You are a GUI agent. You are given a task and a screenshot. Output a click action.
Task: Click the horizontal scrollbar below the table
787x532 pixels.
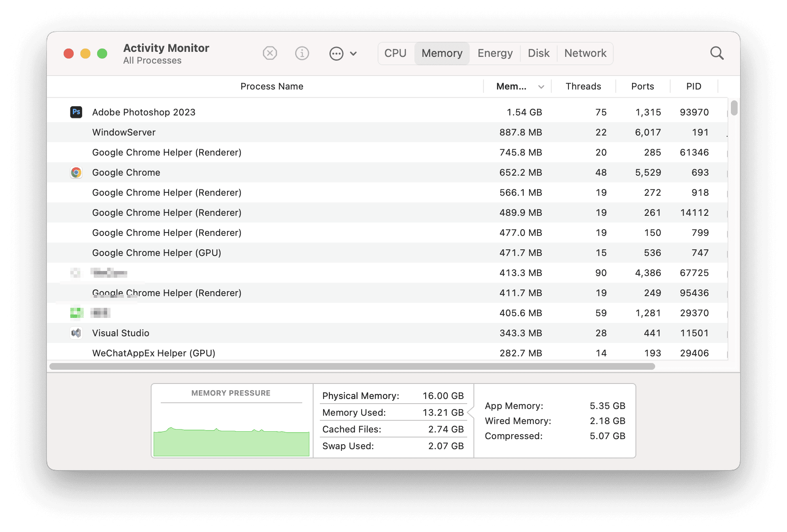[352, 366]
